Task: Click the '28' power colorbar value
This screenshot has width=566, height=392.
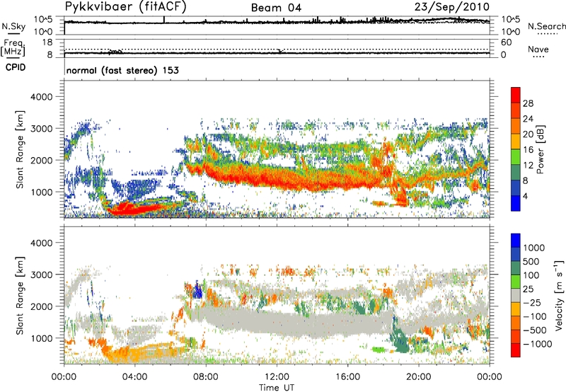Action: pos(528,103)
